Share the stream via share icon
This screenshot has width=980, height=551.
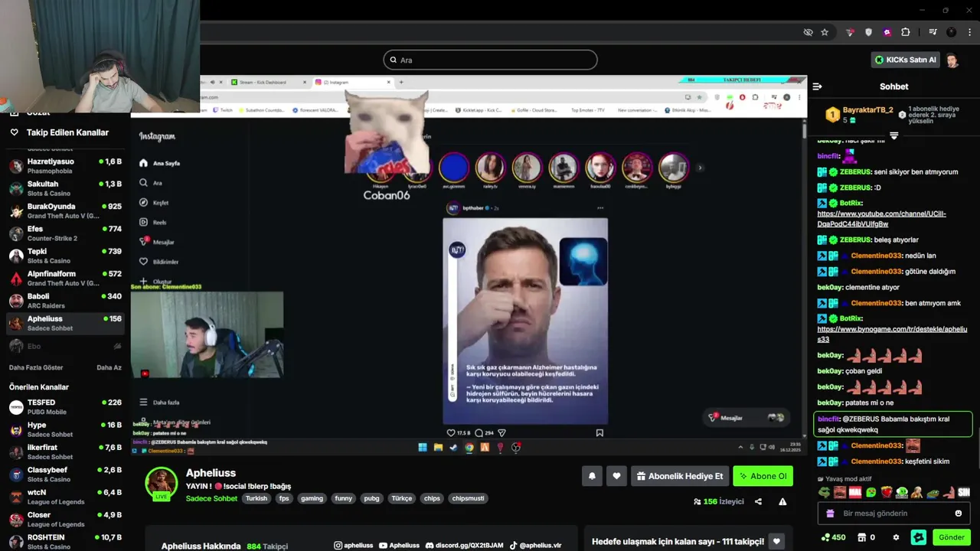[758, 502]
